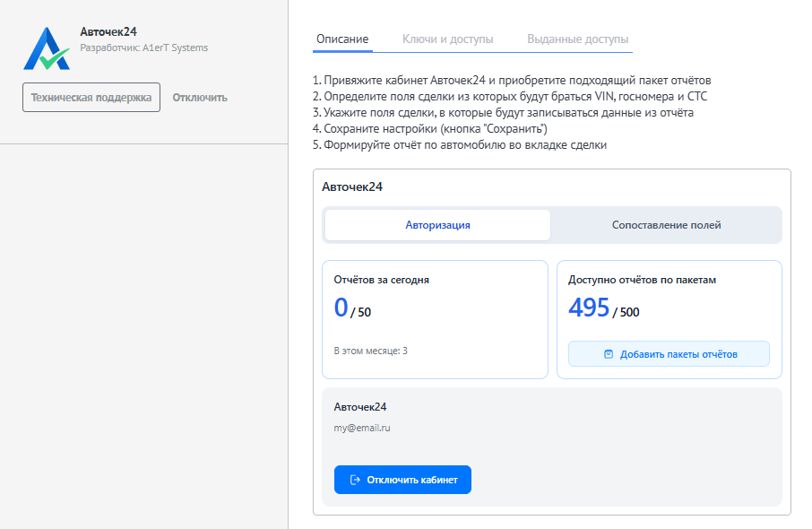Click step 1 Привяжите кабинет instruction
Screen dimensions: 812x529
coord(512,81)
